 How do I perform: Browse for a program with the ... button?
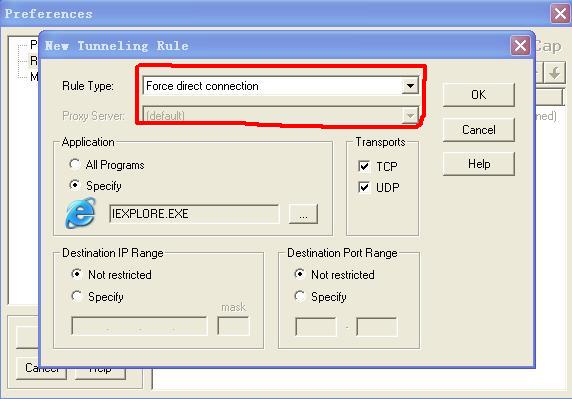point(303,214)
